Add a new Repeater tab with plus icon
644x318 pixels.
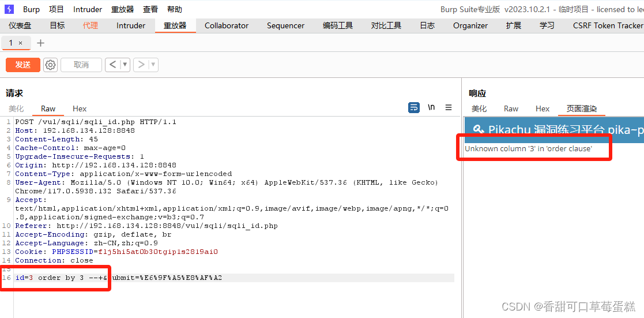coord(41,43)
